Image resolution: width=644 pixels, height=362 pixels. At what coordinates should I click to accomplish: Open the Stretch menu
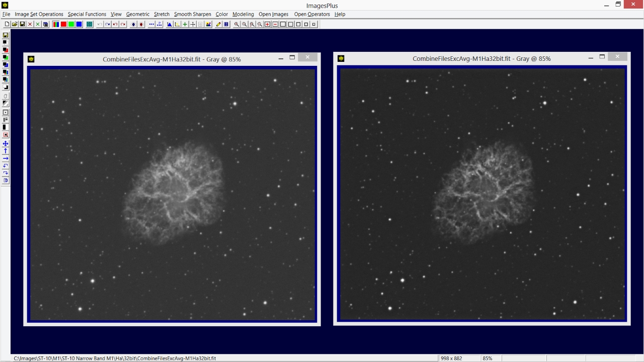click(x=162, y=14)
